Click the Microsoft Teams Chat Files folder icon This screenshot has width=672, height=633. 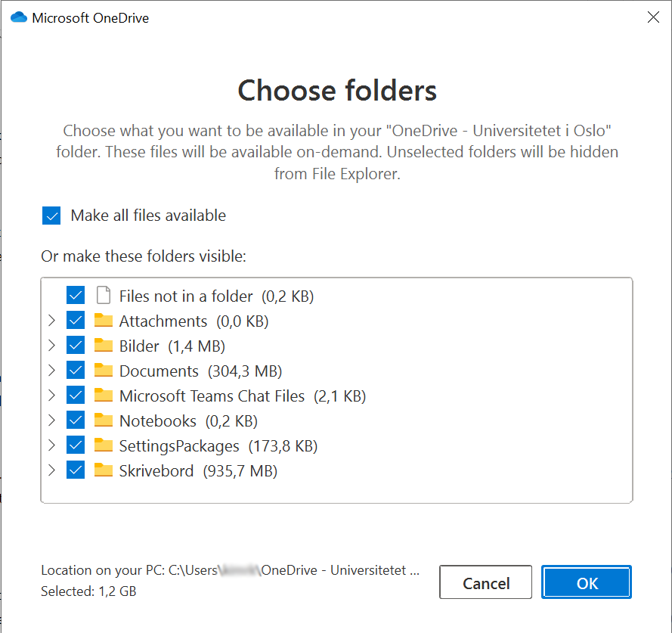104,395
